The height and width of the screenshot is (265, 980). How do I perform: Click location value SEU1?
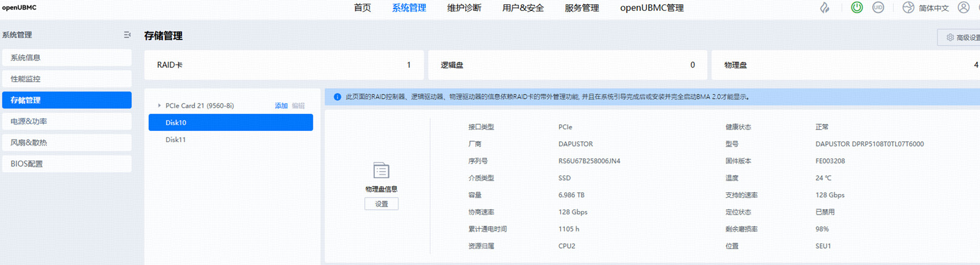tap(824, 246)
